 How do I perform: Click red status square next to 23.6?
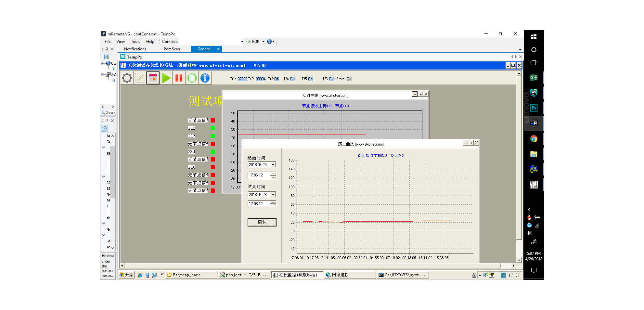pyautogui.click(x=213, y=167)
